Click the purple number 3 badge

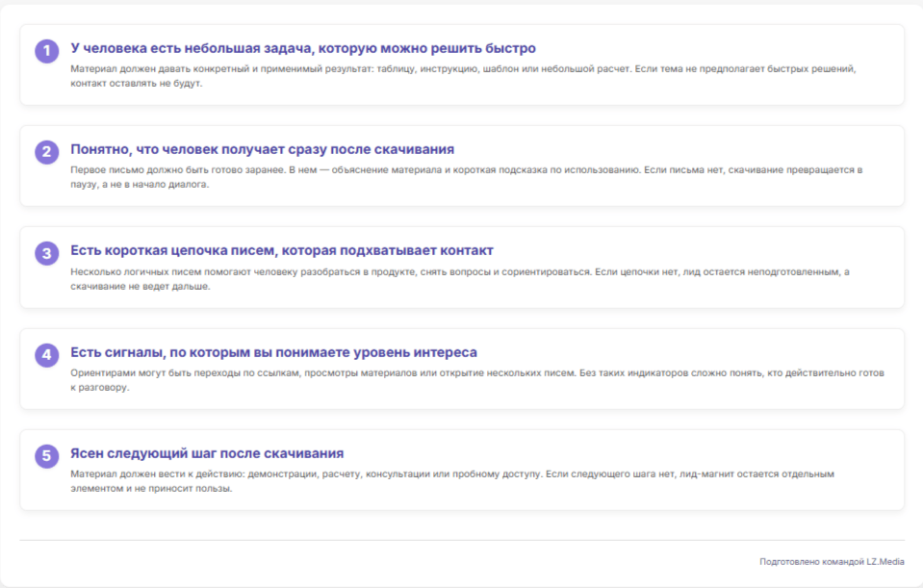click(46, 253)
